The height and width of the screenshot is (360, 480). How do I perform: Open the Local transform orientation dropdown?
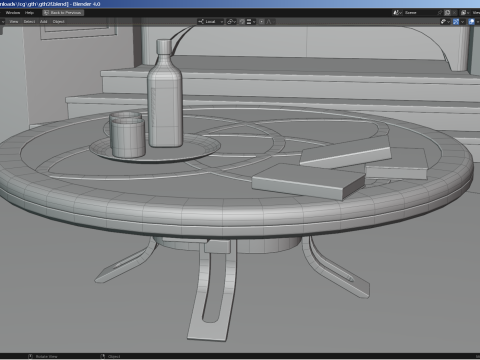[210, 22]
